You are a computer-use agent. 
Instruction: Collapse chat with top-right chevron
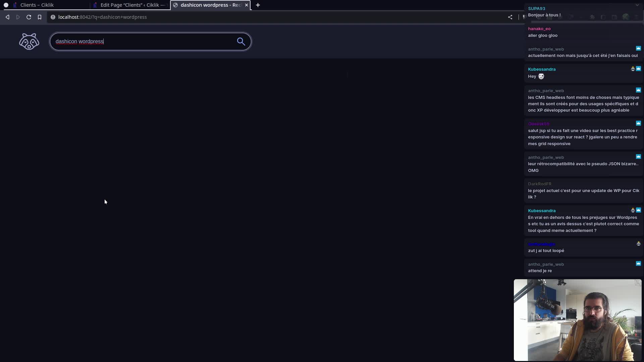point(637,5)
